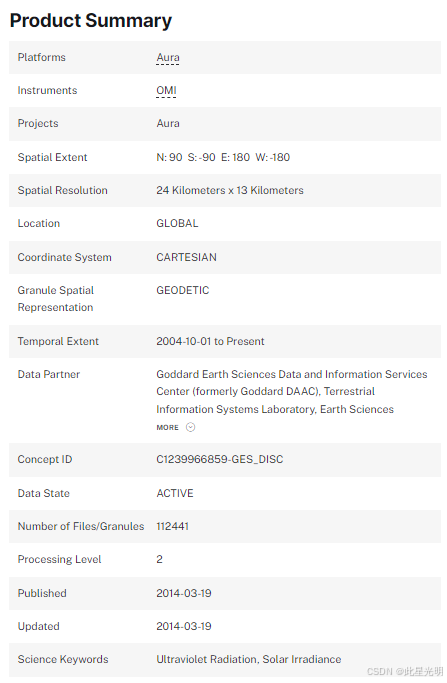Image resolution: width=447 pixels, height=683 pixels.
Task: Click the CARTESIAN coordinate system value
Action: tap(186, 257)
